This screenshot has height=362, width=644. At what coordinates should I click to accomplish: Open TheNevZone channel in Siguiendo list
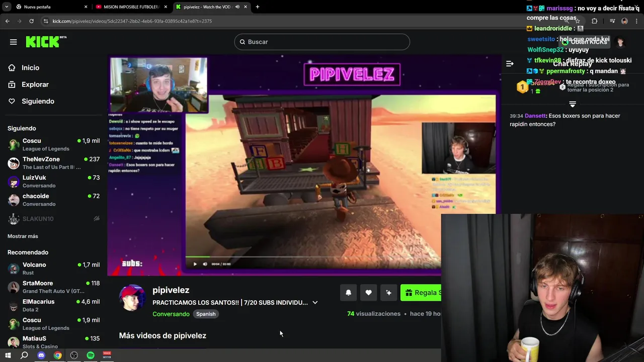click(x=54, y=163)
